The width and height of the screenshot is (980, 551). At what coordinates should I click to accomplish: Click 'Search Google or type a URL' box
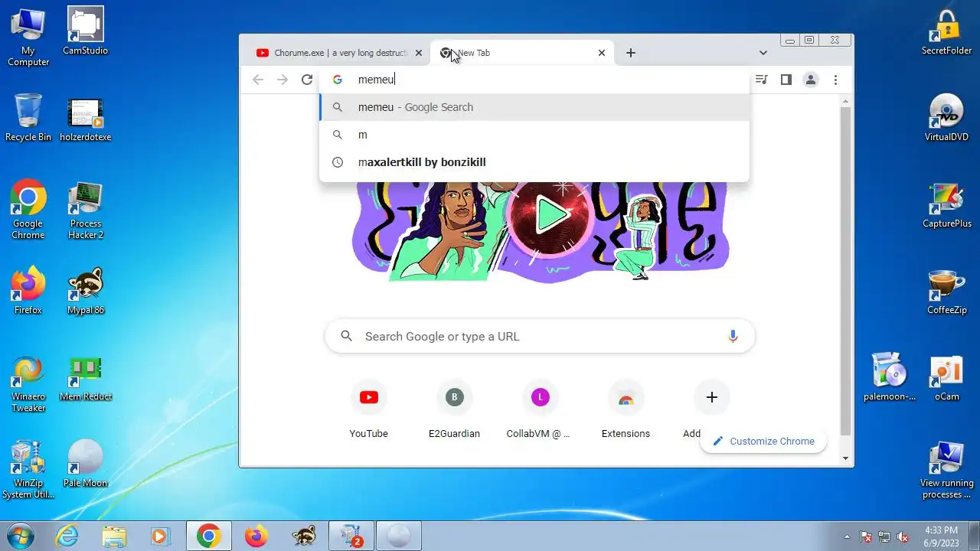click(540, 336)
